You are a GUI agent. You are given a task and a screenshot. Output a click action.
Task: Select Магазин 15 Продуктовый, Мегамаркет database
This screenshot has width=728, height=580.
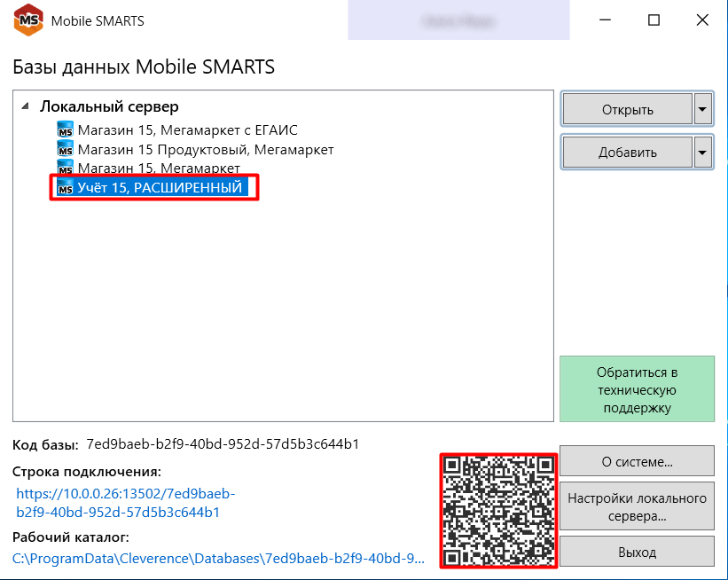[206, 149]
